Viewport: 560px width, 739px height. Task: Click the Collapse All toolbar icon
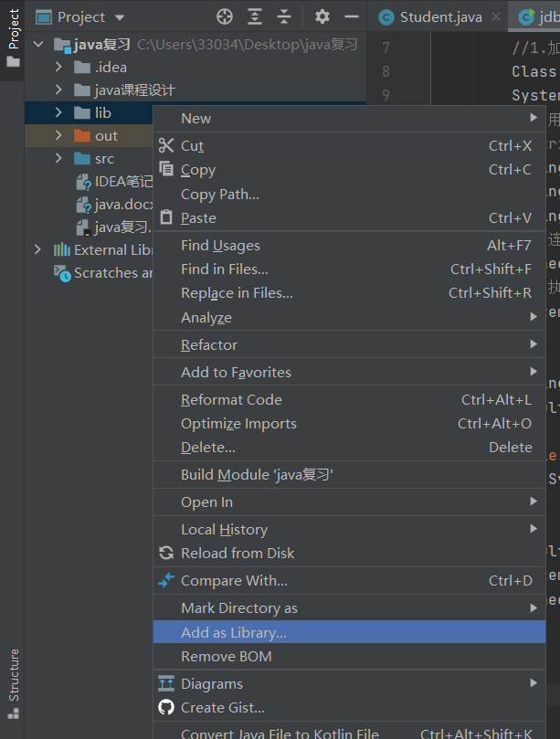284,16
